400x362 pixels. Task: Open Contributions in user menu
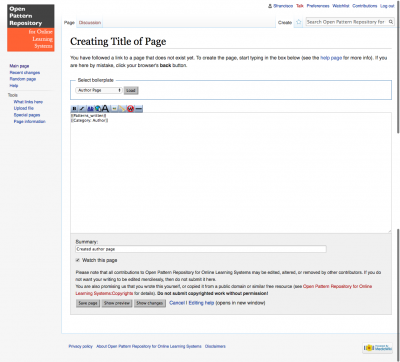coord(365,6)
